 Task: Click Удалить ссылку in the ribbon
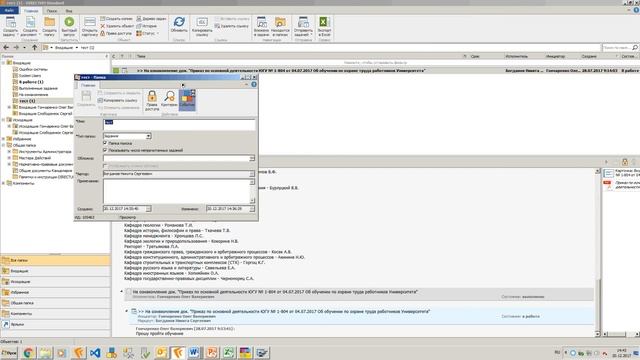coord(231,26)
